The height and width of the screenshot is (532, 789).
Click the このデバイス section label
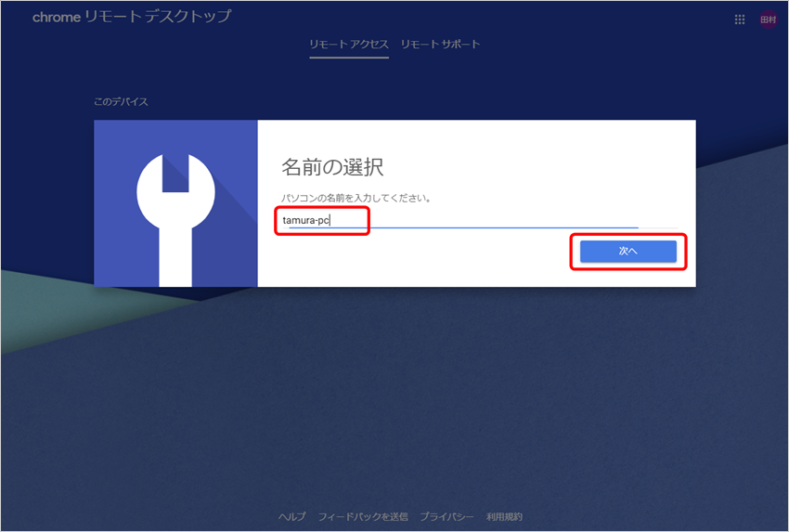[x=121, y=102]
